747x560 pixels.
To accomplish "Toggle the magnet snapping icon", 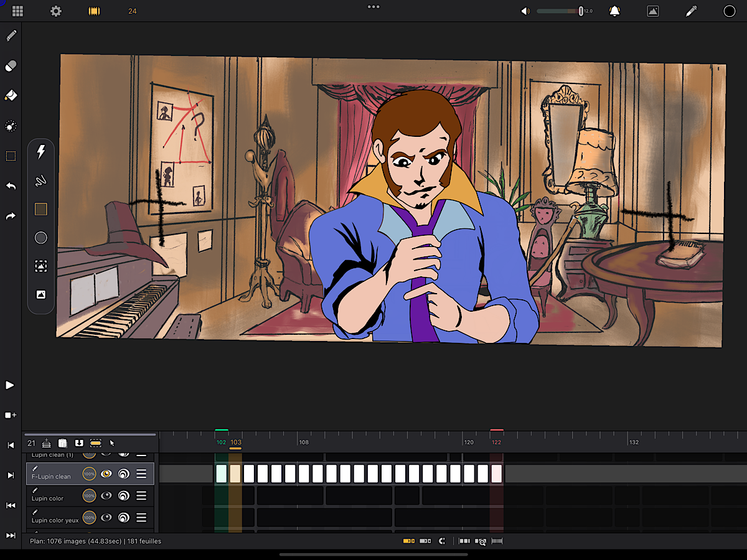I will click(x=442, y=541).
